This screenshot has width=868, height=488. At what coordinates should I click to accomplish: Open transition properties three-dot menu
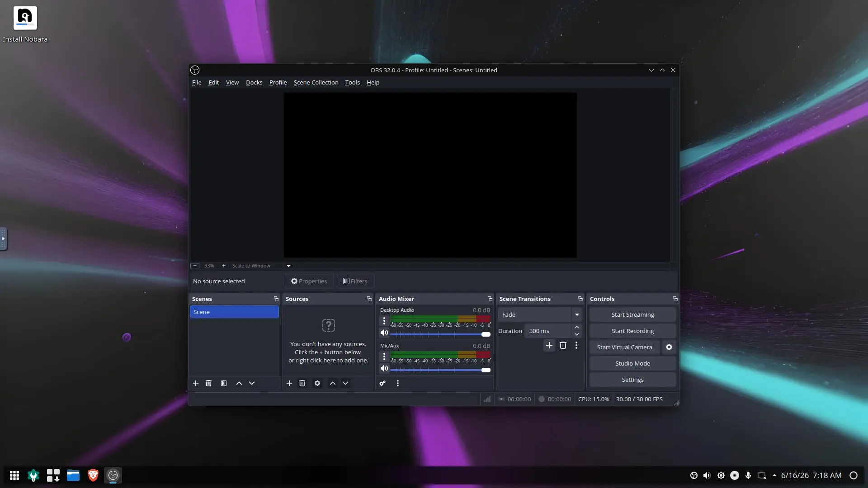point(576,345)
